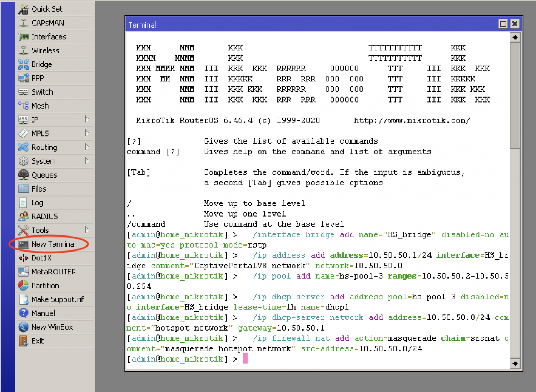
Task: Click the MPLS icon
Action: pyautogui.click(x=23, y=133)
